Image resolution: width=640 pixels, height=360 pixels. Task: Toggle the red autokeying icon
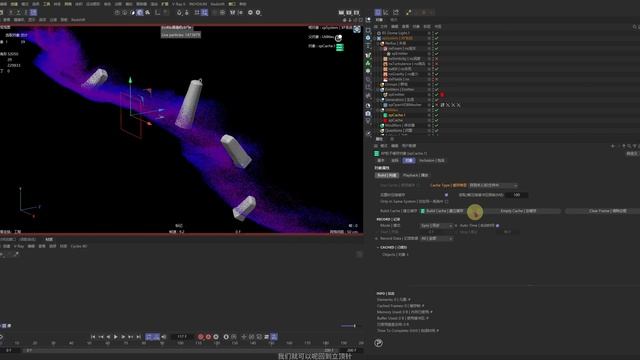click(208, 337)
